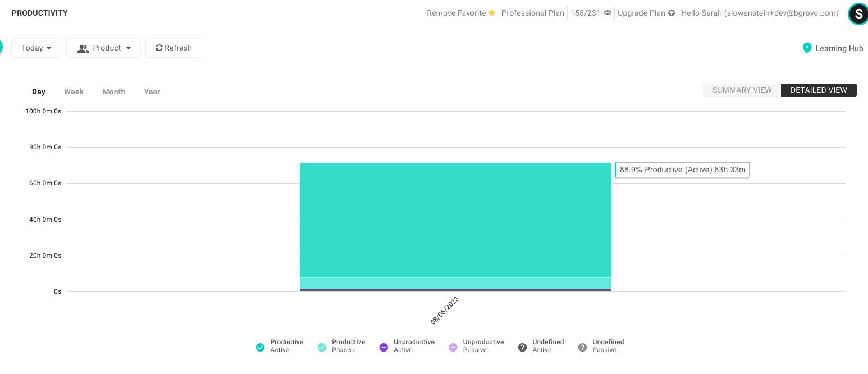Switch to Summary View
The height and width of the screenshot is (374, 868).
pyautogui.click(x=742, y=90)
